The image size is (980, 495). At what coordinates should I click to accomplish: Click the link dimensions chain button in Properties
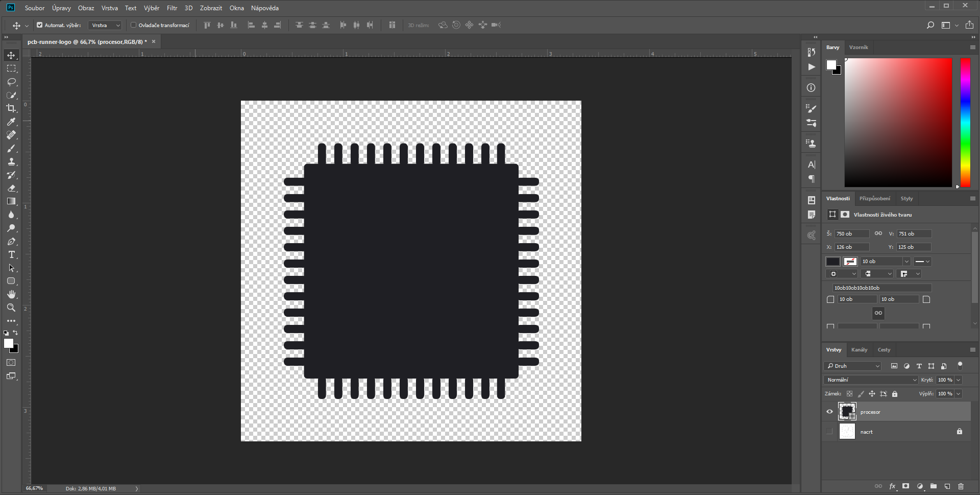click(x=878, y=233)
